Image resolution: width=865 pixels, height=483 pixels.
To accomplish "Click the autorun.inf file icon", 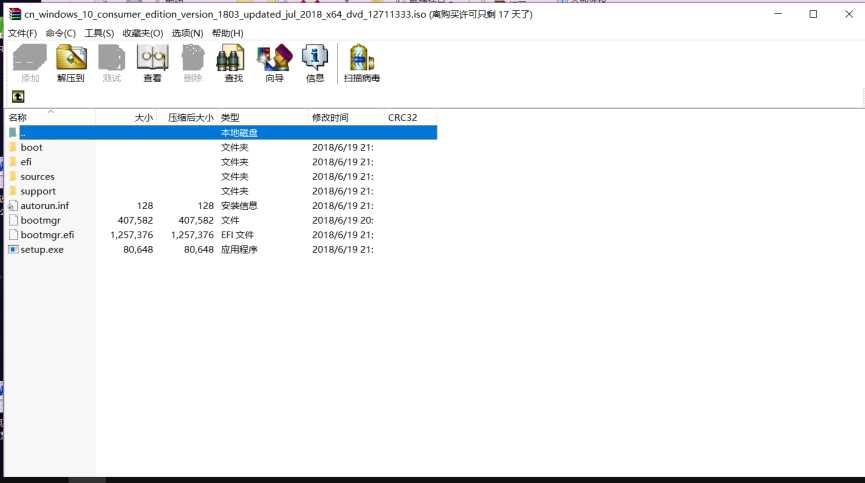I will [x=13, y=206].
